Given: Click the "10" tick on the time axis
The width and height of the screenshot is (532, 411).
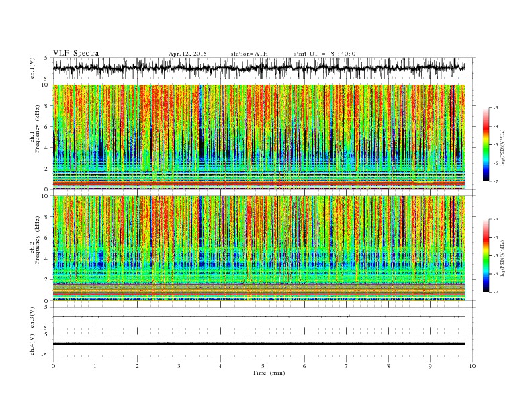Looking at the screenshot, I should 472,366.
